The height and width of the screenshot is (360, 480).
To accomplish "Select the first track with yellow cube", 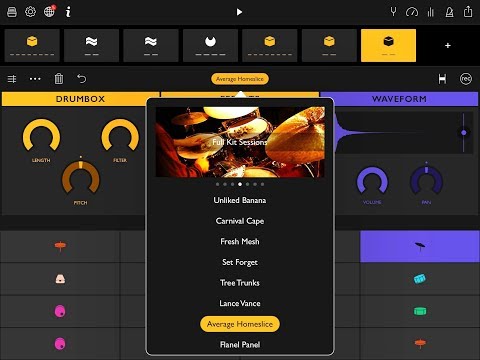I will point(32,45).
